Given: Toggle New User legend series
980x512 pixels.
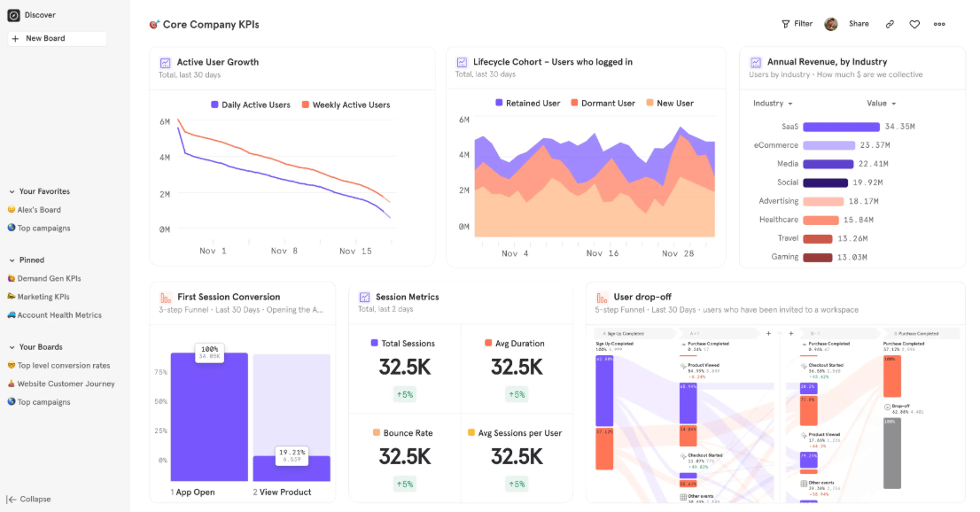Looking at the screenshot, I should coord(670,103).
